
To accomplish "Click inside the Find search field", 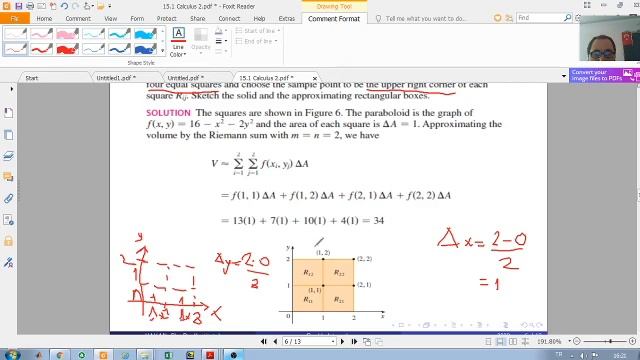I will [x=539, y=18].
